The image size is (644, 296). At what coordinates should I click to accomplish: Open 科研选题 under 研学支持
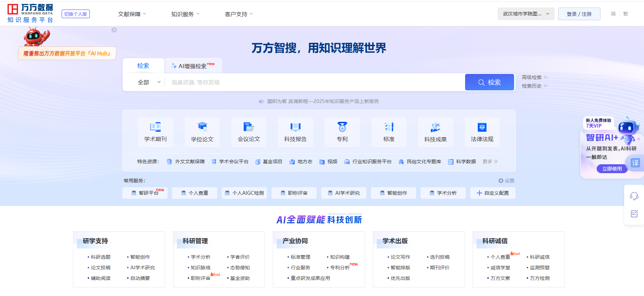(x=101, y=257)
